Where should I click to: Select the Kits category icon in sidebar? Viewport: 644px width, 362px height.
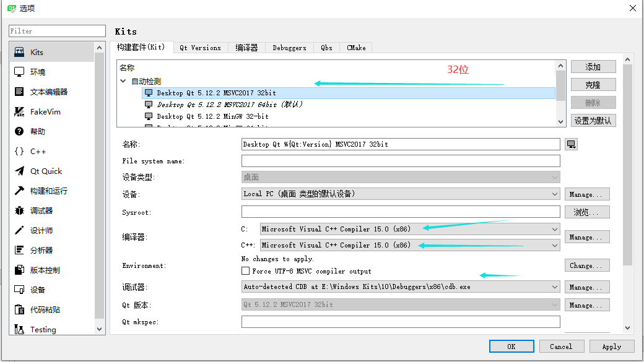(19, 52)
